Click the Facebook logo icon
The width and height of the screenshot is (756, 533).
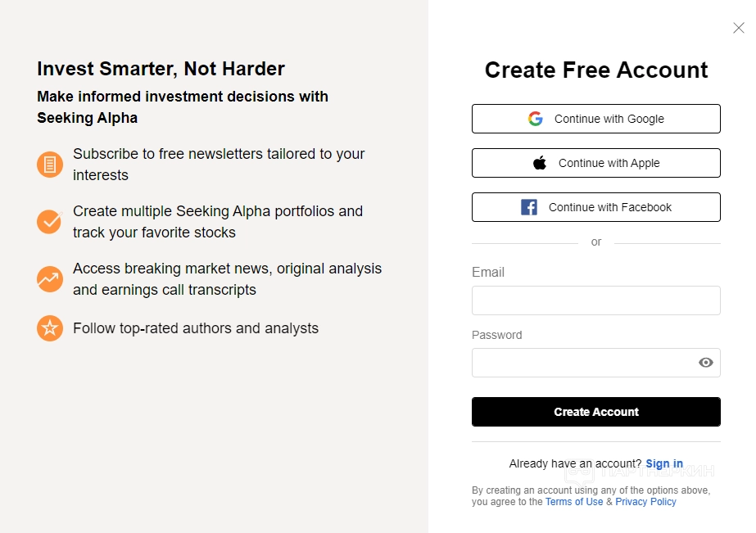[529, 207]
